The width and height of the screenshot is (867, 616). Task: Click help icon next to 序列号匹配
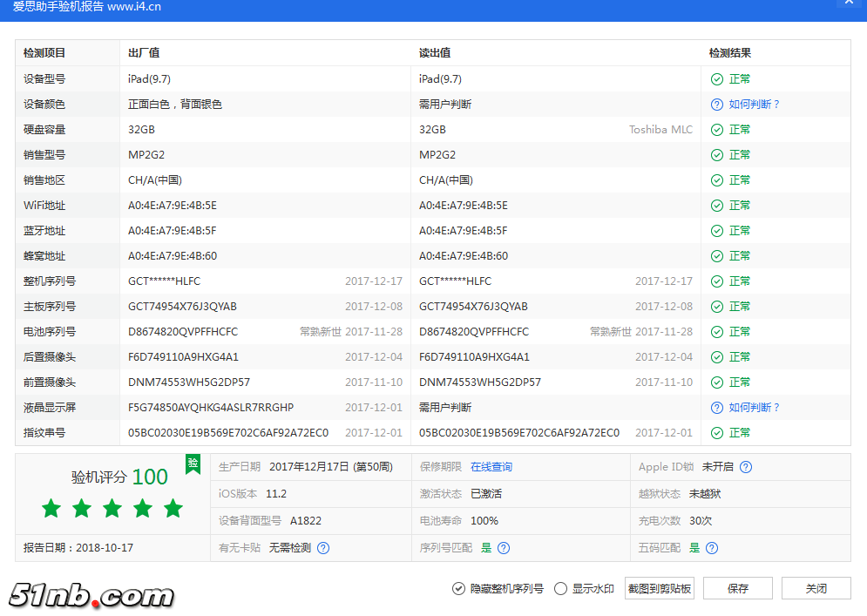point(504,548)
